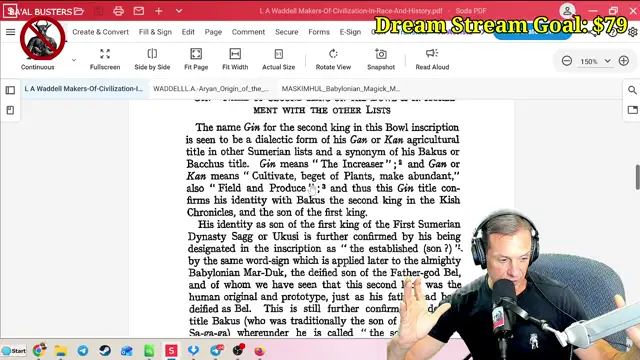The height and width of the screenshot is (360, 640).
Task: Enable Side by Side view
Action: tap(152, 59)
